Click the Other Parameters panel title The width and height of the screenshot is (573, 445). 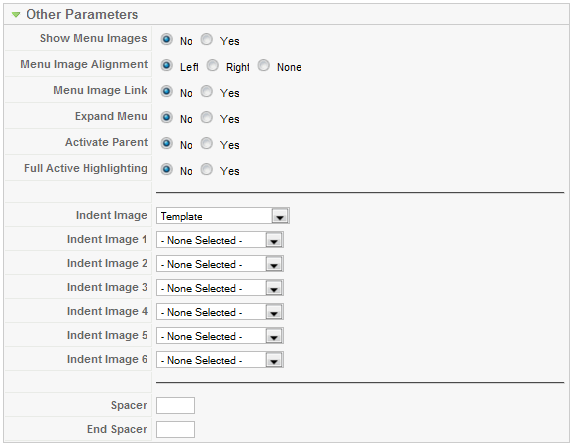click(x=82, y=15)
